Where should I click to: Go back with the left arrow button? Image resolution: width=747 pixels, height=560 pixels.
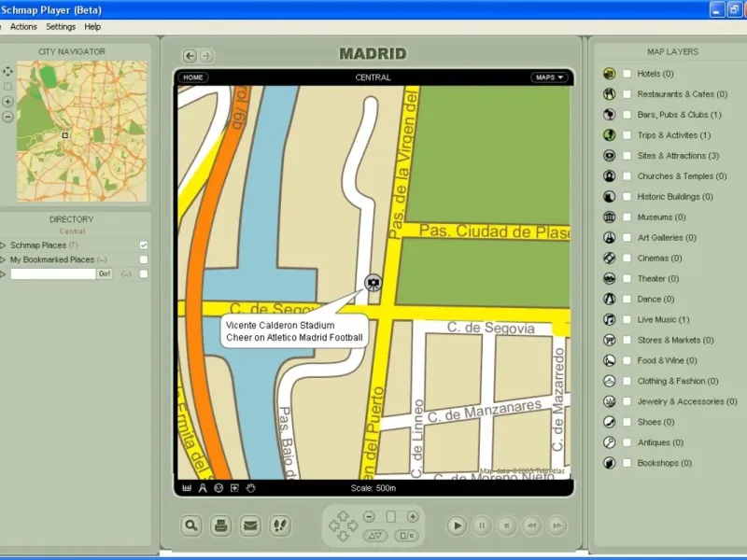click(190, 56)
